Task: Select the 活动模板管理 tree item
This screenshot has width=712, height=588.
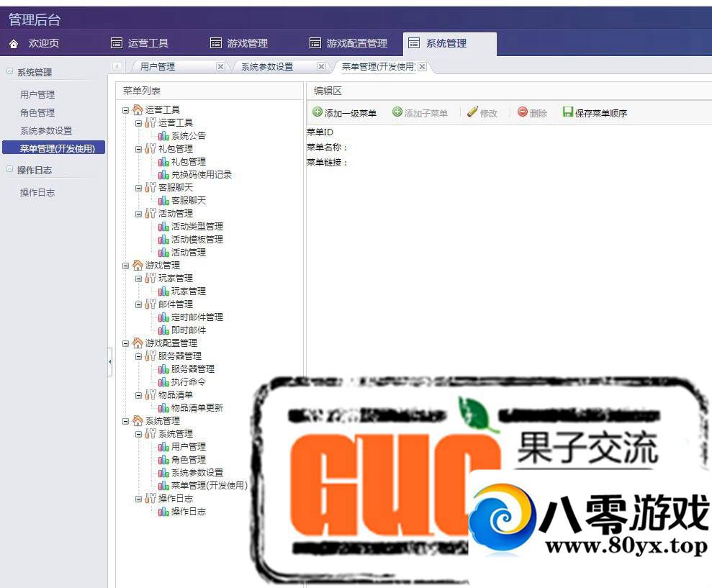Action: (x=197, y=239)
